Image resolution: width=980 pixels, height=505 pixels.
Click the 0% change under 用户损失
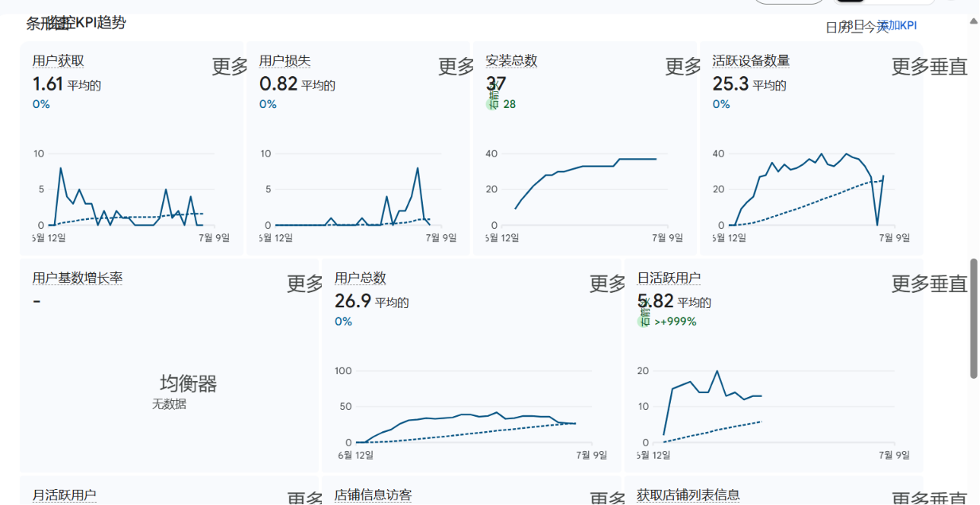click(268, 104)
